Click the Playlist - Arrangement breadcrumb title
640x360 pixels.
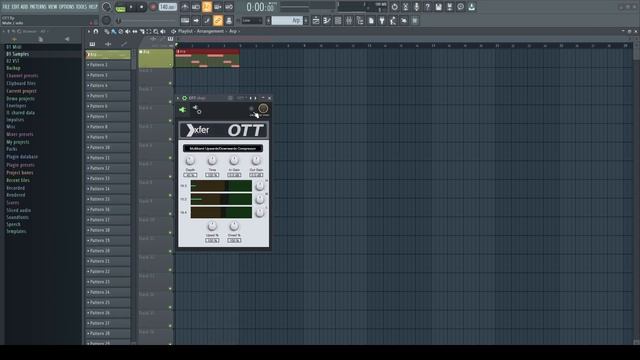pyautogui.click(x=201, y=31)
